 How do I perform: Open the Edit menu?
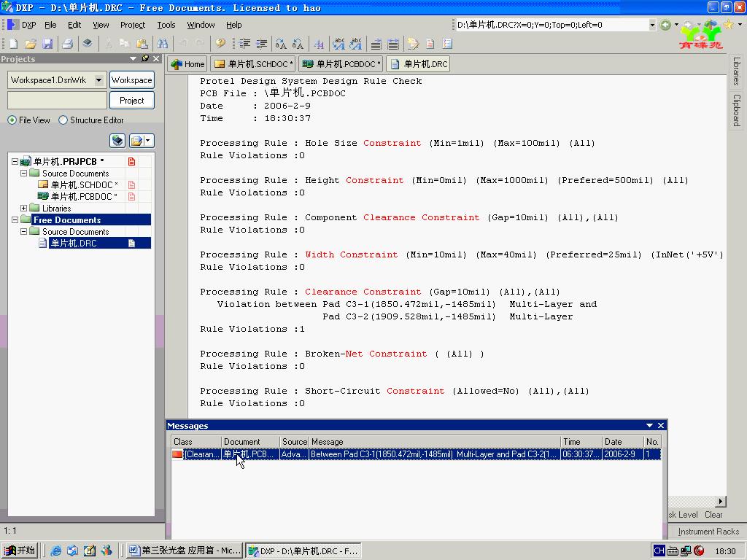(x=74, y=25)
